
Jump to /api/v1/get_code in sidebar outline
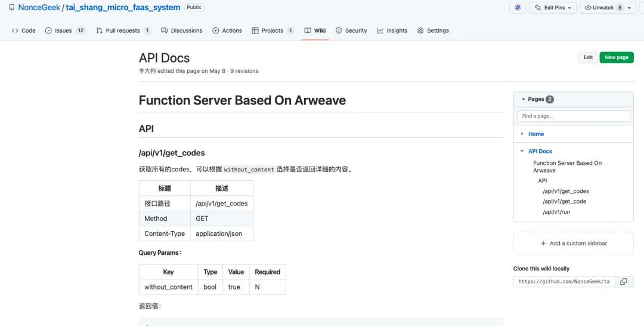564,201
